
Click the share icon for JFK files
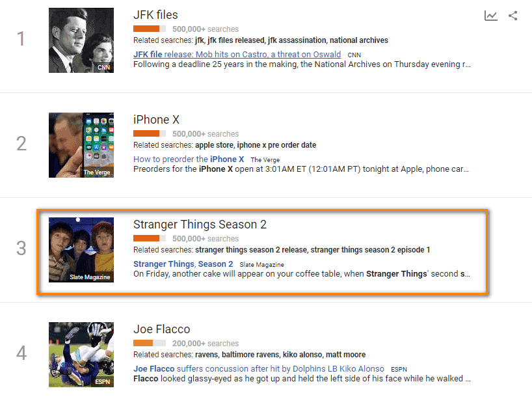(x=512, y=16)
